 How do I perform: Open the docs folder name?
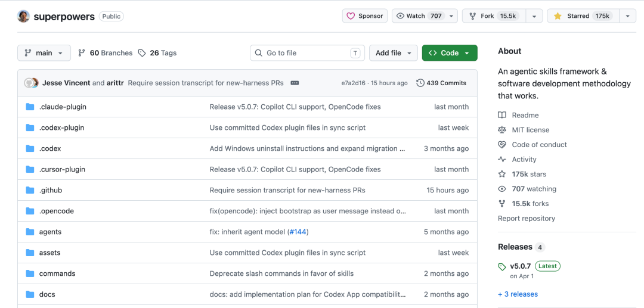47,294
